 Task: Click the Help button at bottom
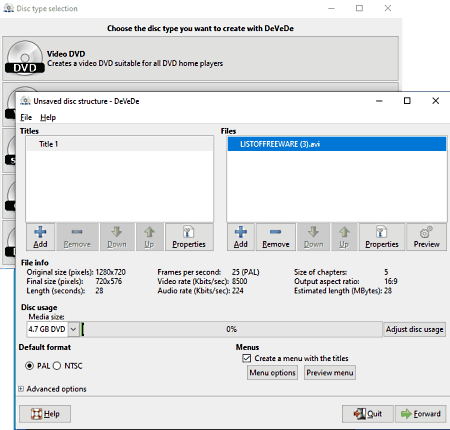point(45,414)
